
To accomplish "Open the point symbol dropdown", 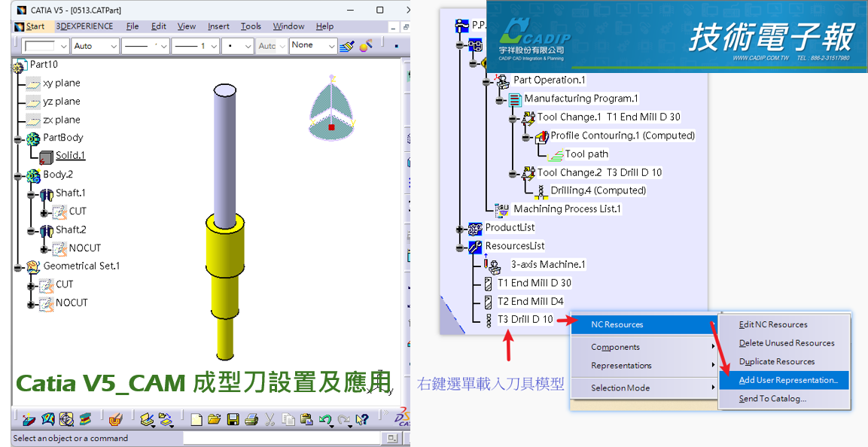I will click(x=248, y=46).
